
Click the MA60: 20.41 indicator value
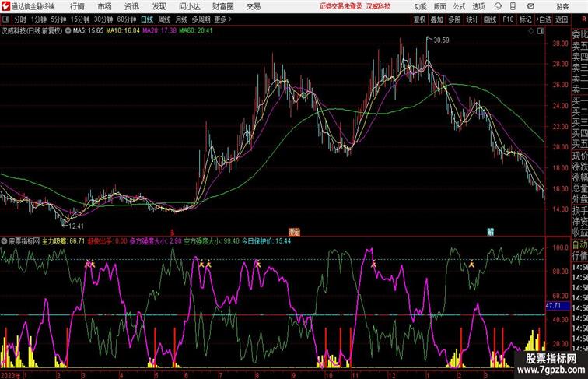(x=196, y=31)
